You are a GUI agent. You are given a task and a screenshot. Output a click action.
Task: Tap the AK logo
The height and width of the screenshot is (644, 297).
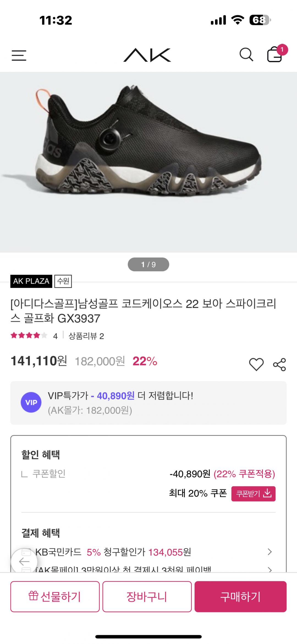pyautogui.click(x=147, y=55)
